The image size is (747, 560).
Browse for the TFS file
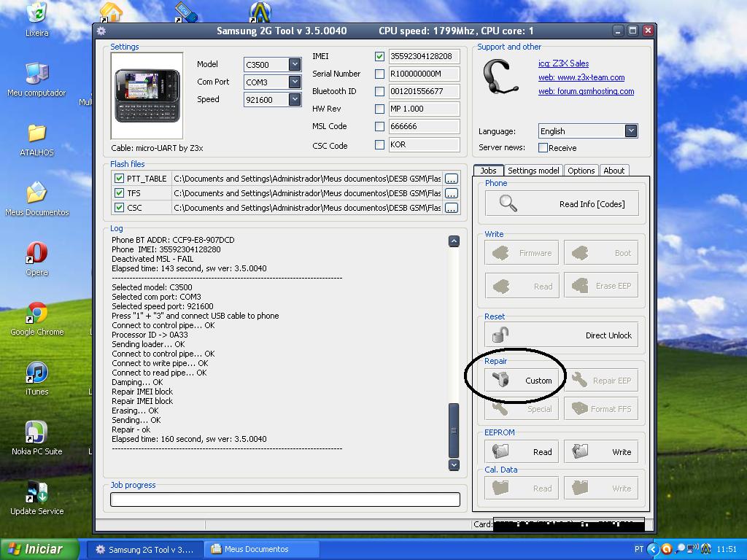click(451, 192)
